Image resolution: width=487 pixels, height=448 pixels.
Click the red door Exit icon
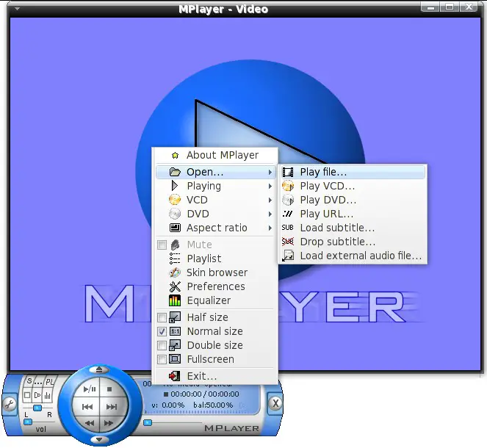[x=175, y=376]
